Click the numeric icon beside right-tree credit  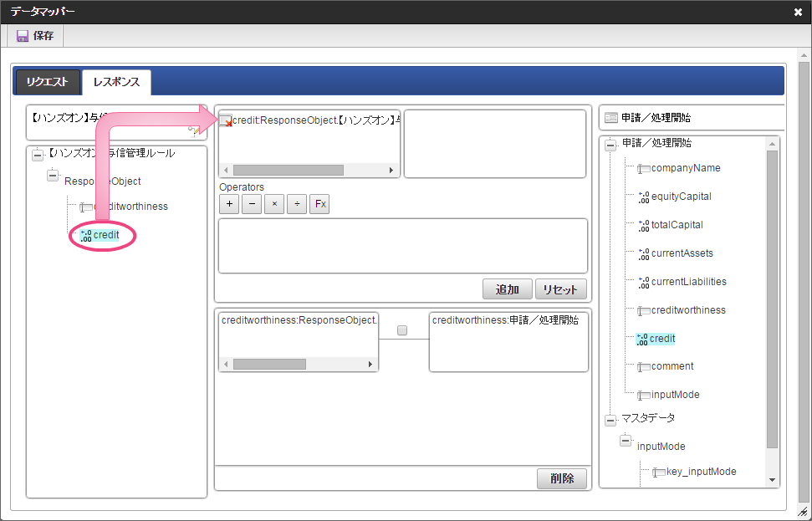pos(642,340)
